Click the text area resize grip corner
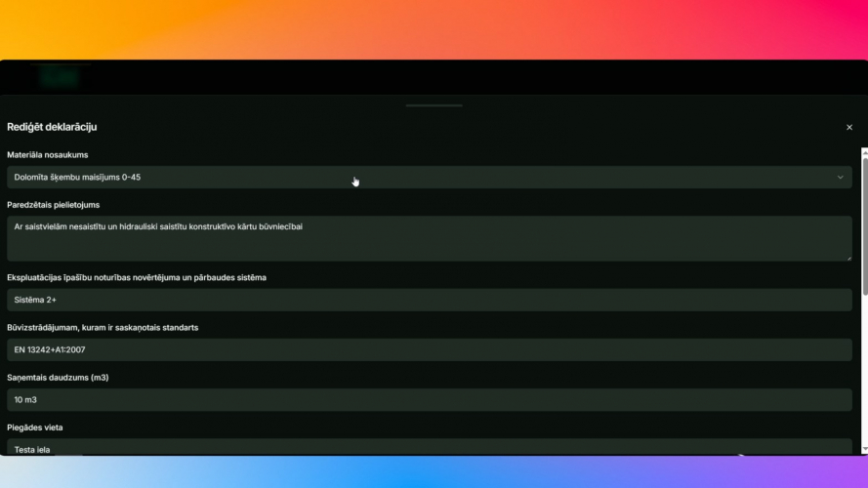This screenshot has width=868, height=488. 848,258
